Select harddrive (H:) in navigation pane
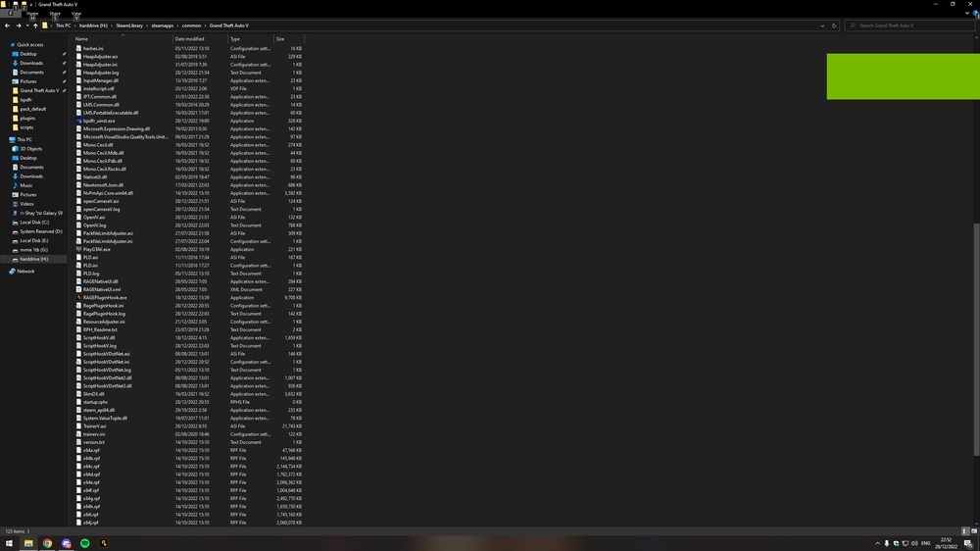The width and height of the screenshot is (980, 551). [x=33, y=259]
